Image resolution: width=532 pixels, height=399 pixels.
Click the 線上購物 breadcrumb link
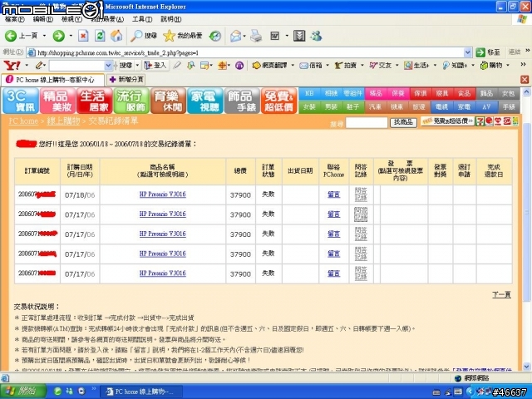(x=63, y=121)
